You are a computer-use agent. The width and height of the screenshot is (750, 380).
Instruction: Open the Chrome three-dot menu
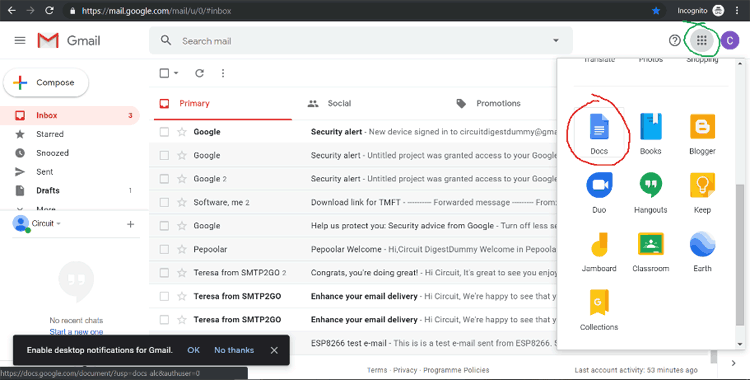click(x=738, y=11)
